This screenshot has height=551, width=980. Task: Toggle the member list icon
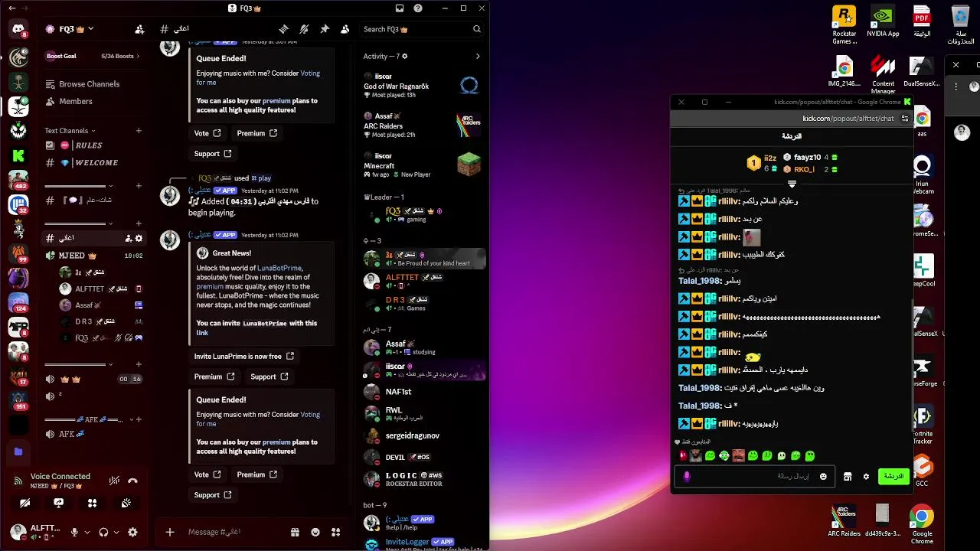coord(345,29)
